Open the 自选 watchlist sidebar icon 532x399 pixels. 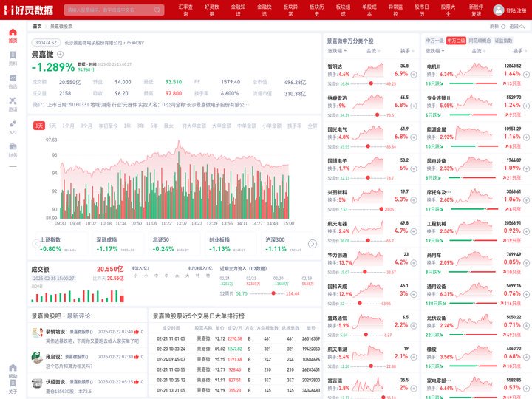(13, 78)
